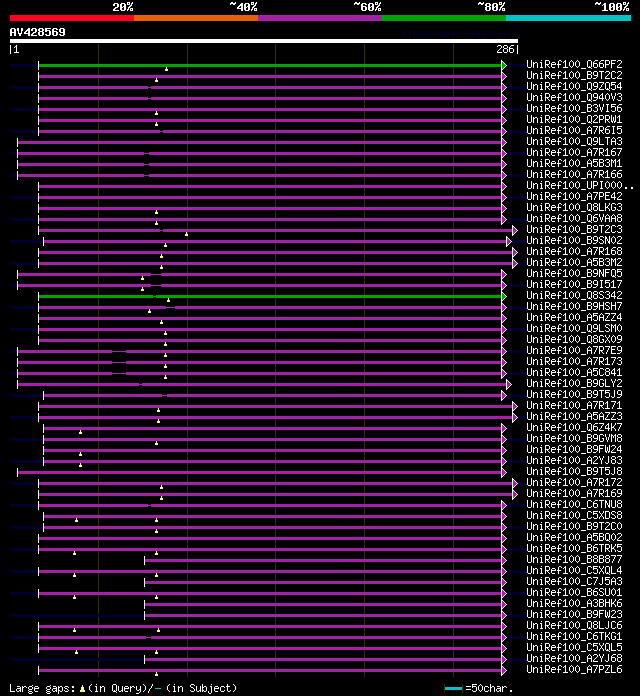Viewport: 640px width, 696px height.
Task: Click label UniRef100_Q8GX09
Action: 574,340
